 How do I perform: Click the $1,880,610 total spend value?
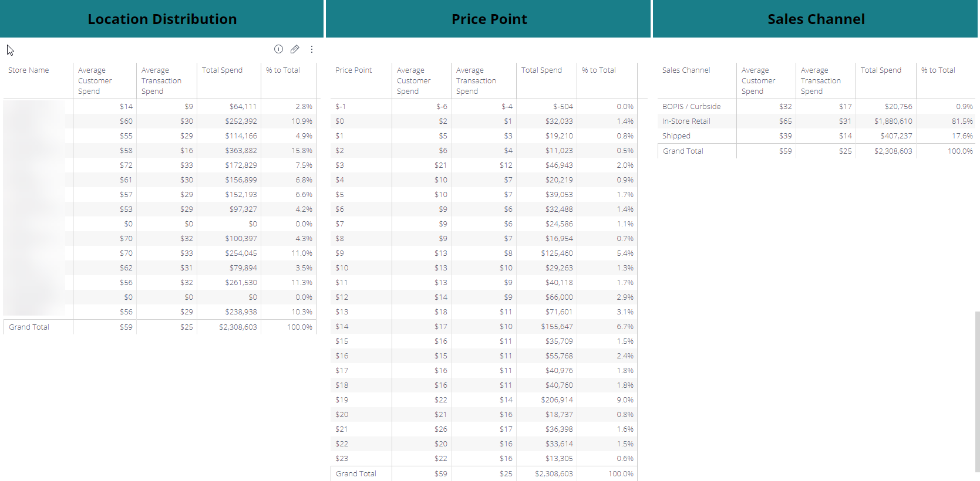coord(893,121)
